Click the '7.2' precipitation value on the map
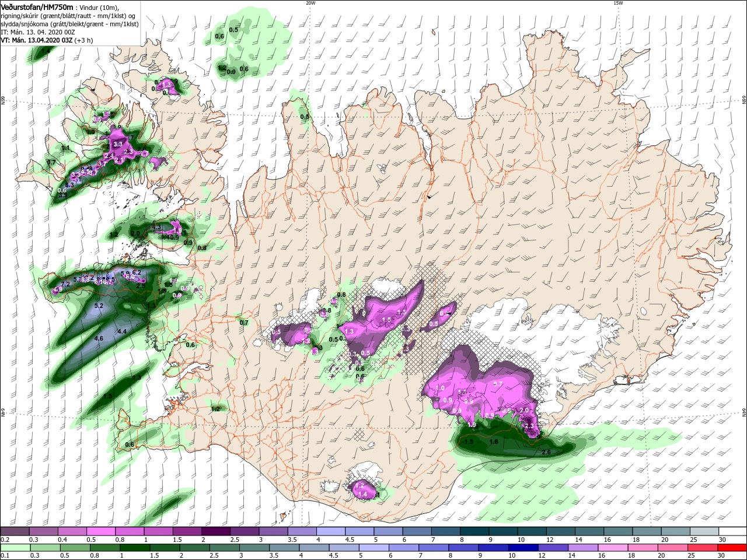Viewport: 747px width, 560px height. coord(66,284)
